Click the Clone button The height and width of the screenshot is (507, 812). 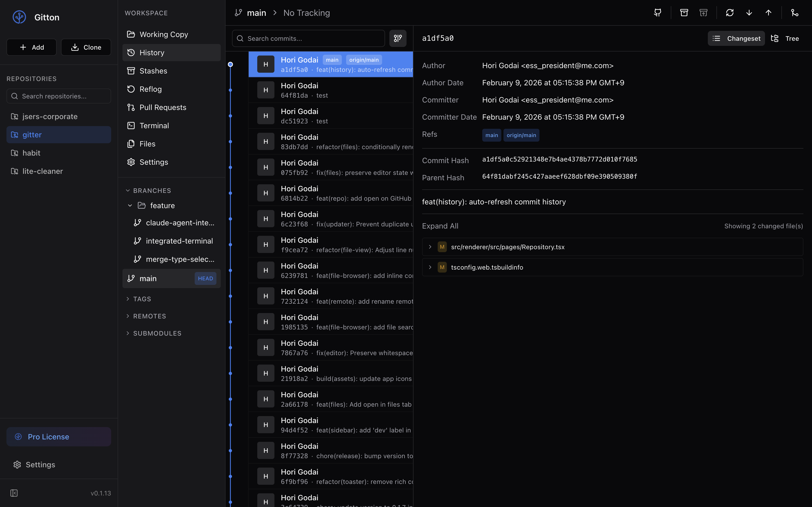coord(86,47)
